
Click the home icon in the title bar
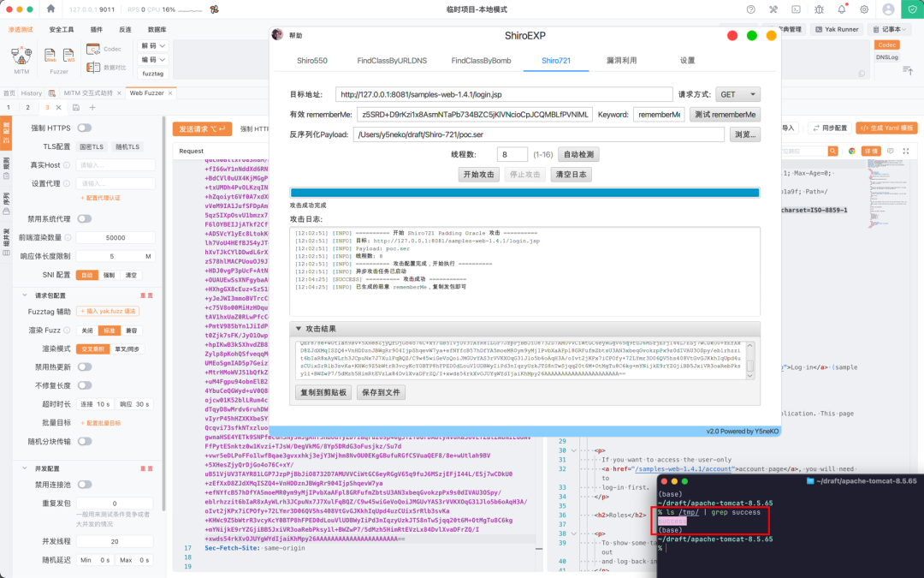pyautogui.click(x=50, y=9)
